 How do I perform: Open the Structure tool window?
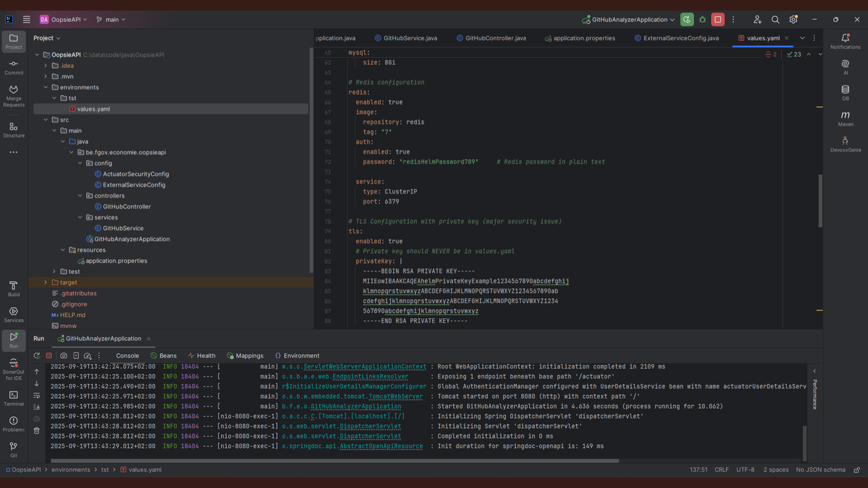(x=13, y=130)
